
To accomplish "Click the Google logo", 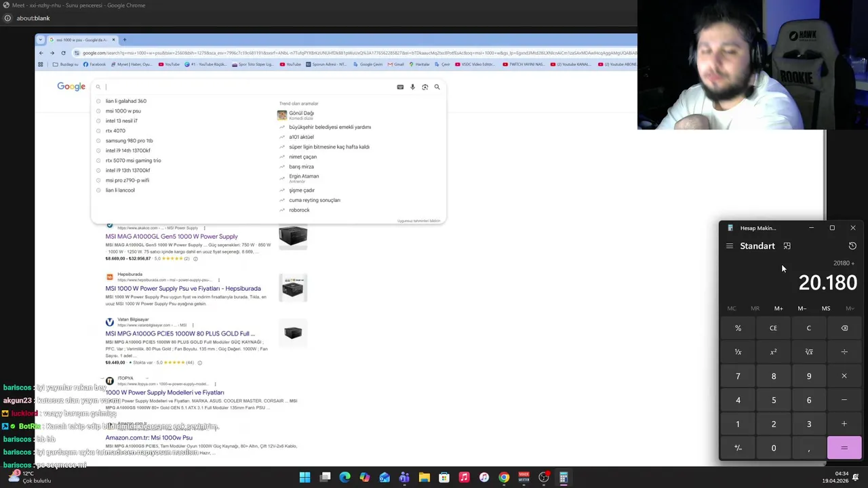I will point(71,87).
